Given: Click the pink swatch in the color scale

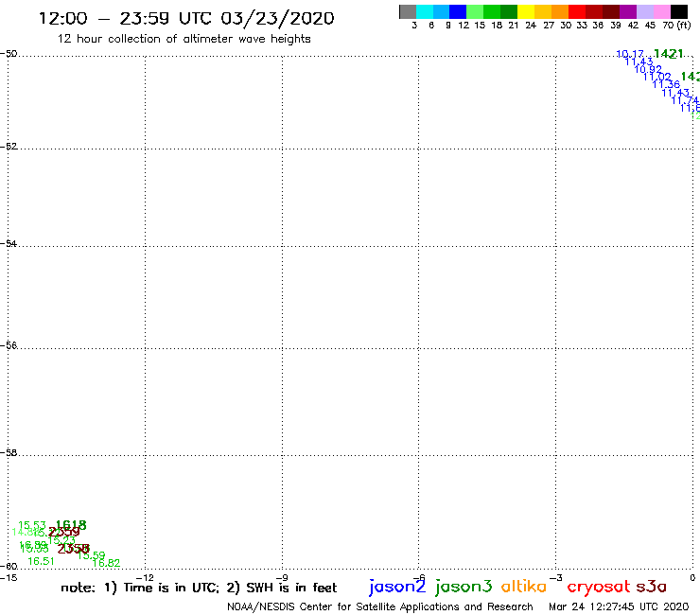Looking at the screenshot, I should pyautogui.click(x=662, y=11).
